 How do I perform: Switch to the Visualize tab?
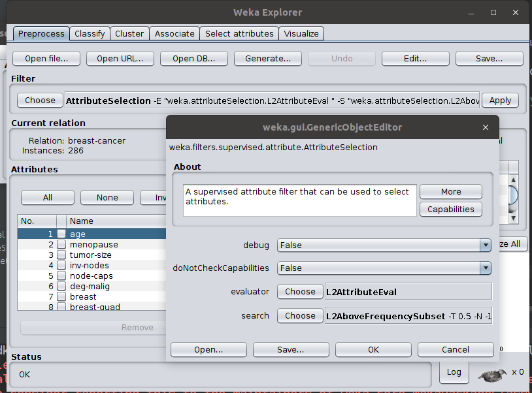[301, 33]
